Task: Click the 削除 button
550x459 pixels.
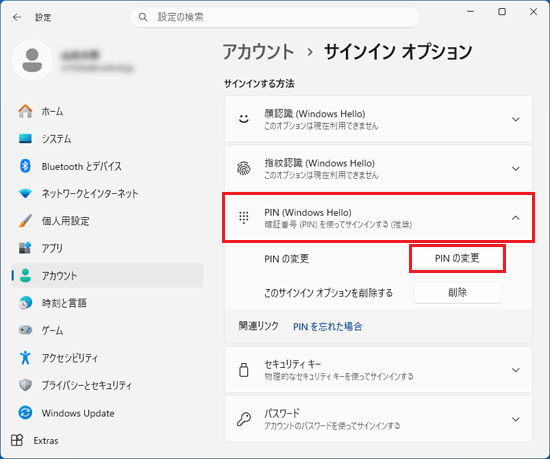Action: 457,292
